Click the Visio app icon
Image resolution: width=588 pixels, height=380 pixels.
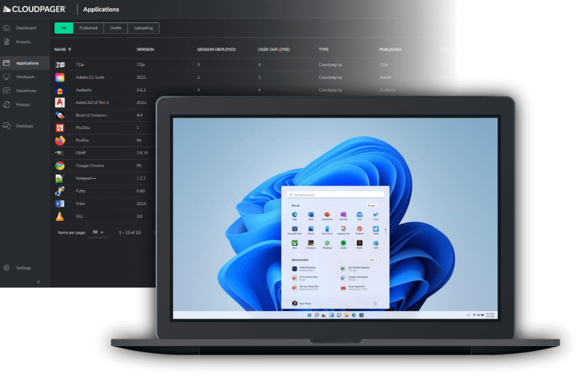[60, 204]
